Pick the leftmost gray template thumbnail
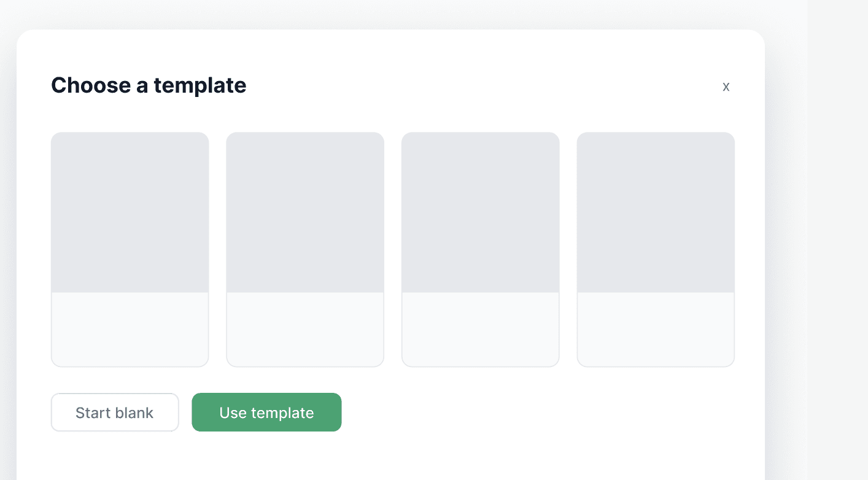Image resolution: width=868 pixels, height=480 pixels. pyautogui.click(x=130, y=212)
